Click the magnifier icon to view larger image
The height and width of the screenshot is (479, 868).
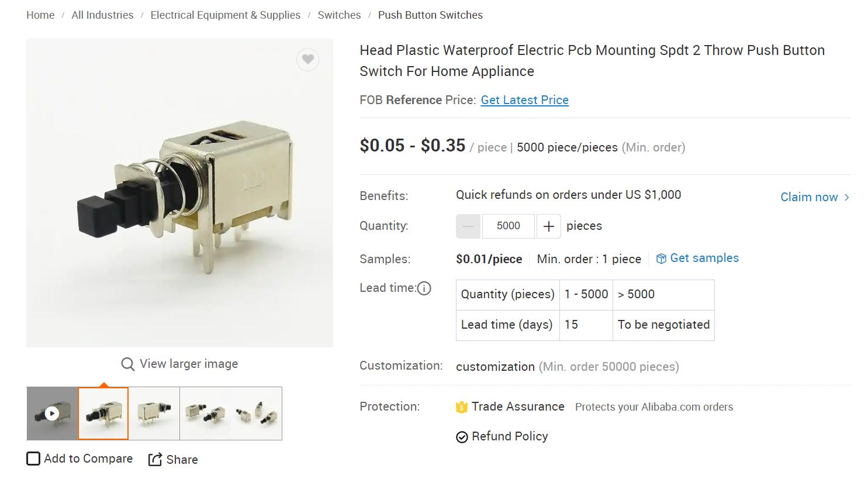tap(127, 364)
